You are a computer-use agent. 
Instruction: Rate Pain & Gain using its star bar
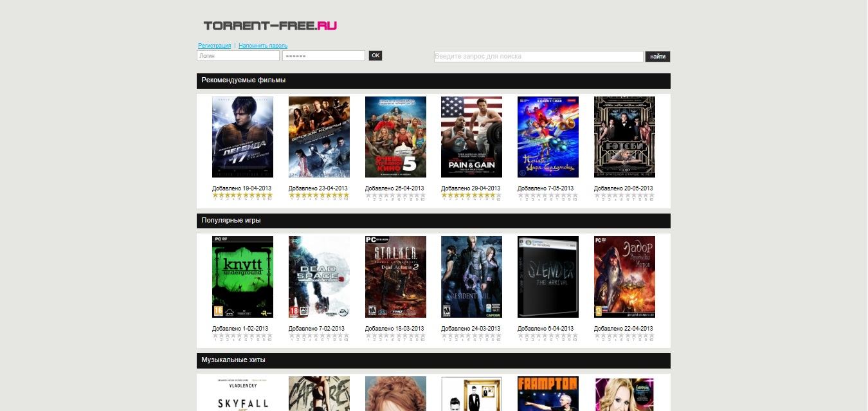point(471,196)
